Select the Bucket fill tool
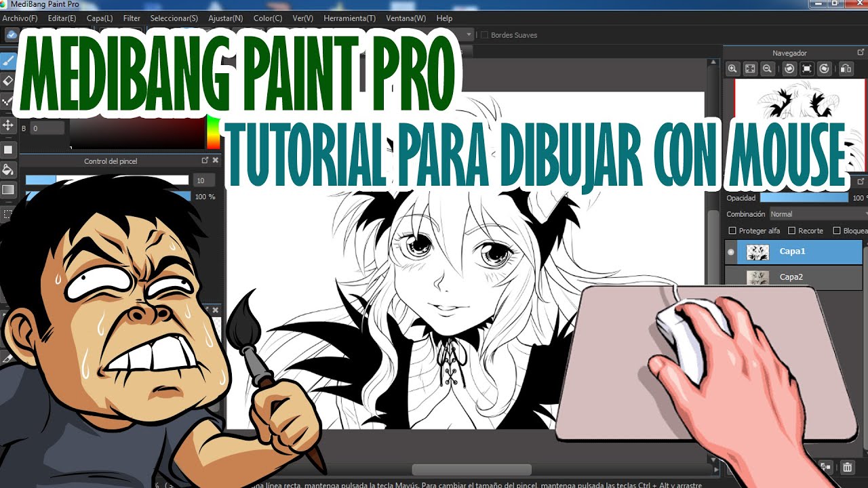The height and width of the screenshot is (488, 868). [8, 169]
